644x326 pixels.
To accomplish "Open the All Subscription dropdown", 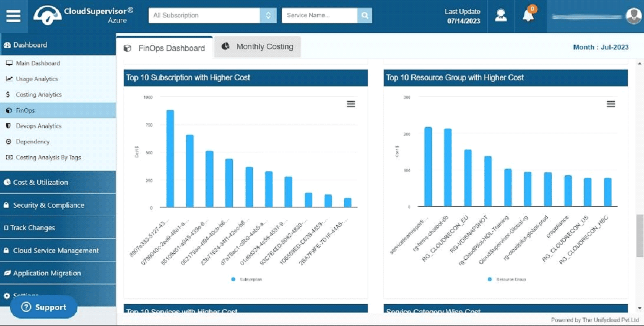I will click(213, 15).
